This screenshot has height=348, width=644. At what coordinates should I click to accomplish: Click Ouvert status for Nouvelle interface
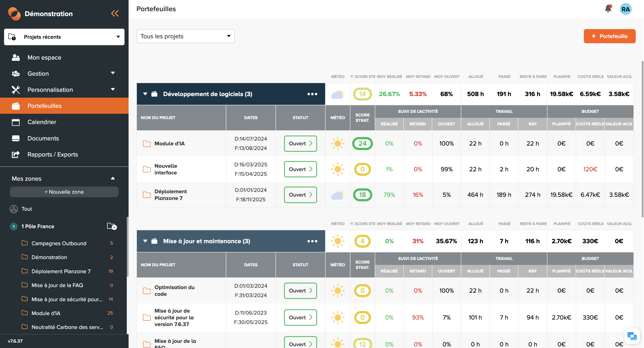(x=300, y=169)
